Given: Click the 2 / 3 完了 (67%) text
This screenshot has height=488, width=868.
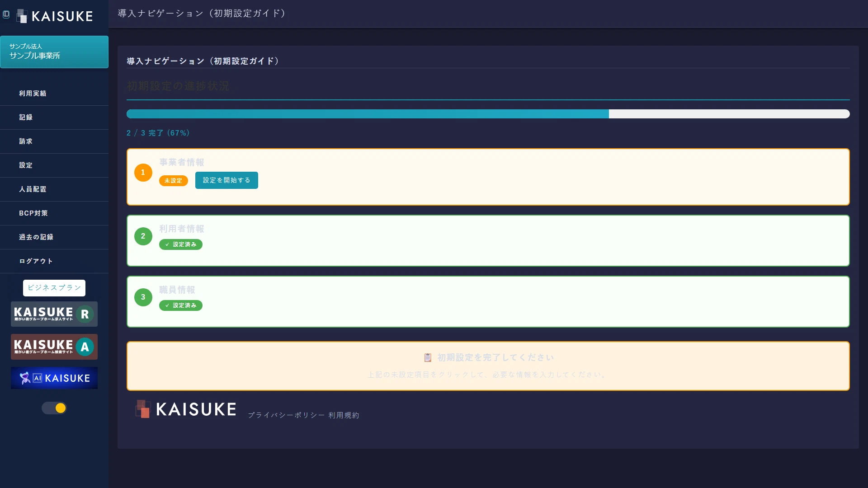Looking at the screenshot, I should (158, 133).
